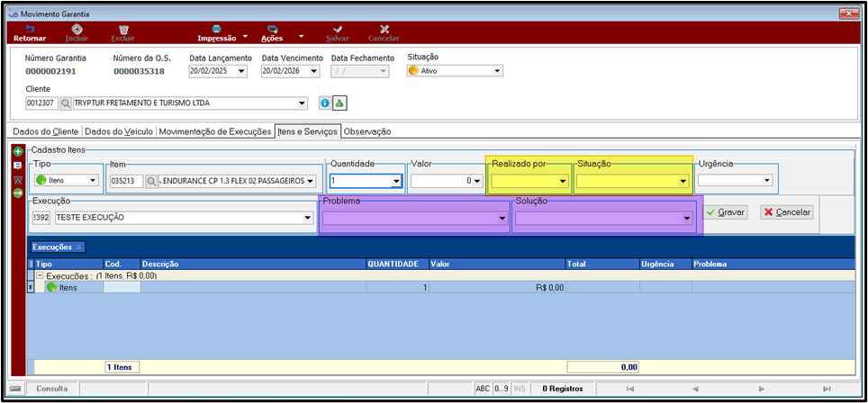
Task: Open the Realizado por dropdown
Action: point(529,181)
